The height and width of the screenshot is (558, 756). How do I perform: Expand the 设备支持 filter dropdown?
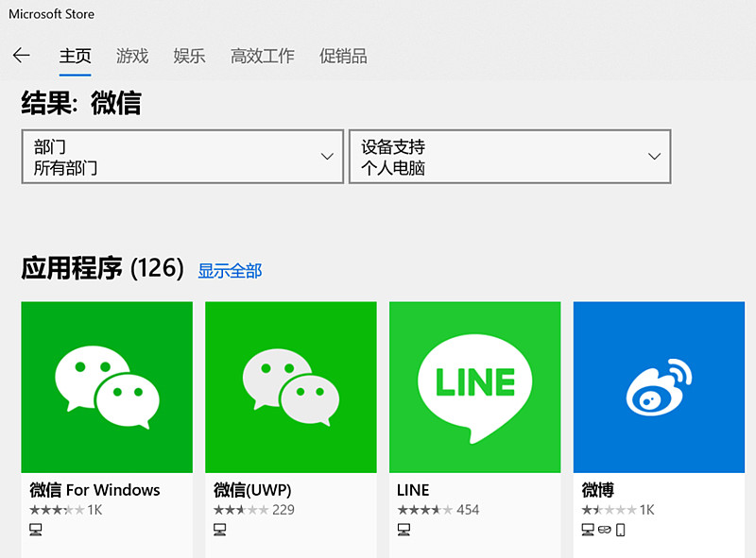click(510, 156)
